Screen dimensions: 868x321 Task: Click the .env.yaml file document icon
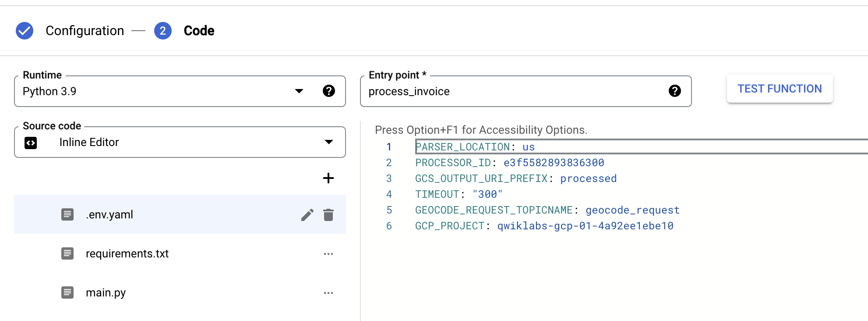pos(67,214)
